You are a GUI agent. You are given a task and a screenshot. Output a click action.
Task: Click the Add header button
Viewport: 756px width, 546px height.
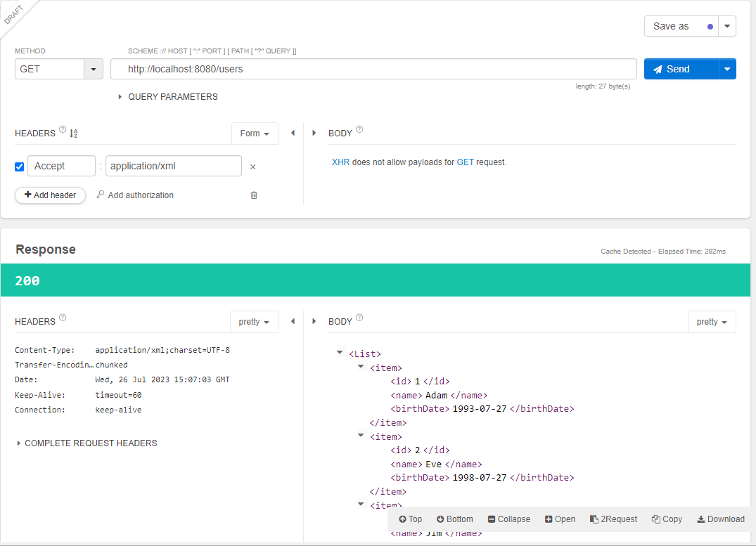(50, 195)
